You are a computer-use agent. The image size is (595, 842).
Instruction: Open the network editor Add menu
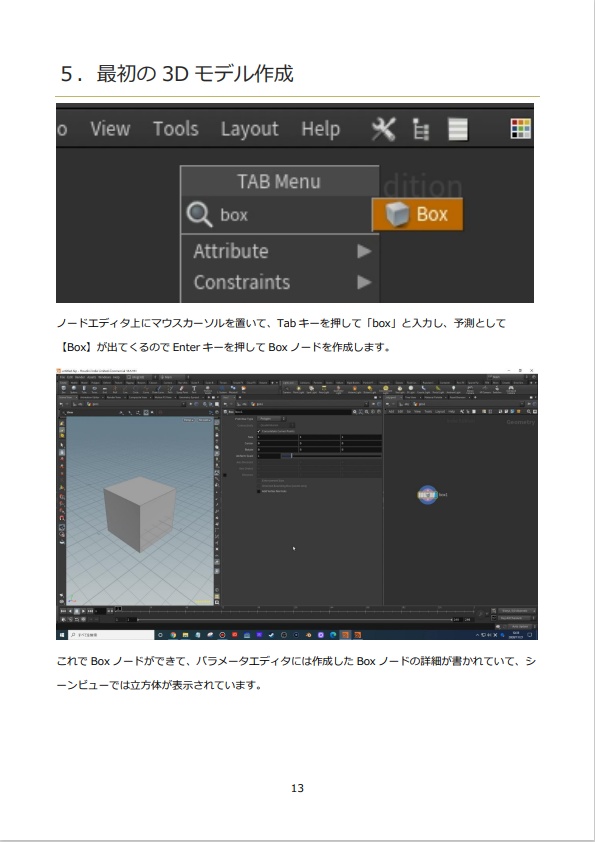[x=391, y=411]
